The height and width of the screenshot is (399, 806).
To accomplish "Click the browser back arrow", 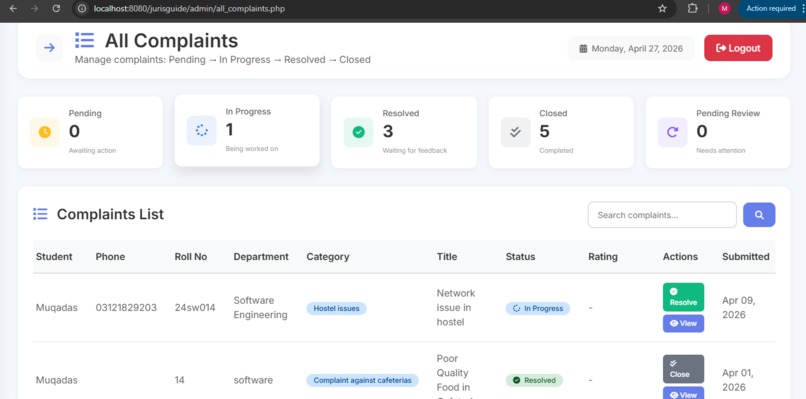I will 13,9.
